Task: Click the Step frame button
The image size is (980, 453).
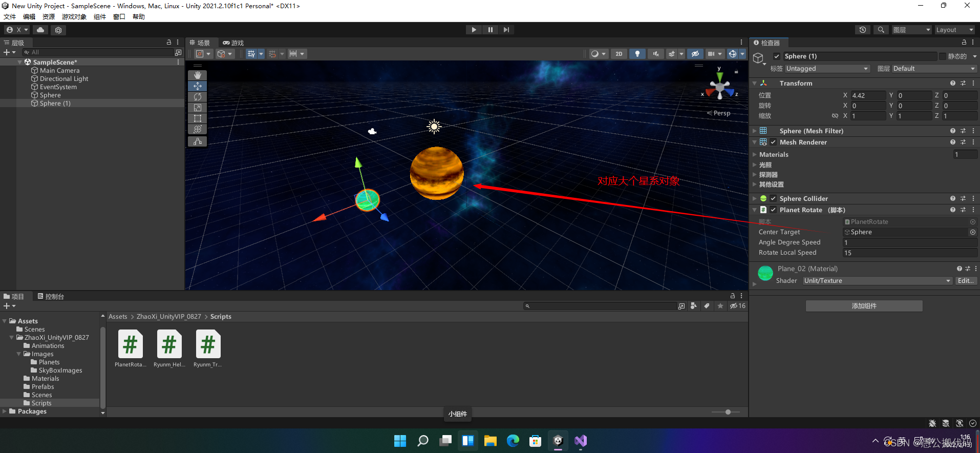Action: coord(506,30)
